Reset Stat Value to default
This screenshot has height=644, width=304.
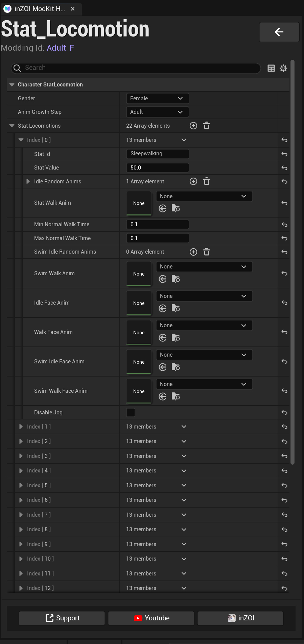point(284,168)
